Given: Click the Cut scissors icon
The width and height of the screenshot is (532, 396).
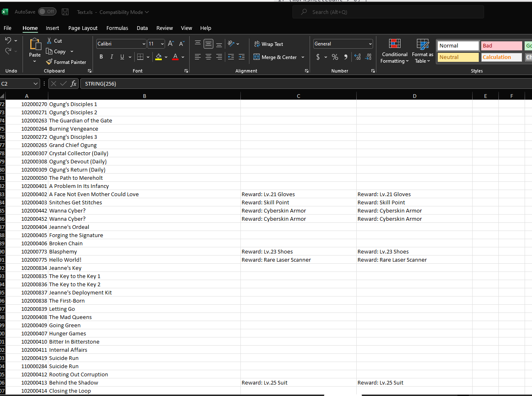Looking at the screenshot, I should (49, 41).
